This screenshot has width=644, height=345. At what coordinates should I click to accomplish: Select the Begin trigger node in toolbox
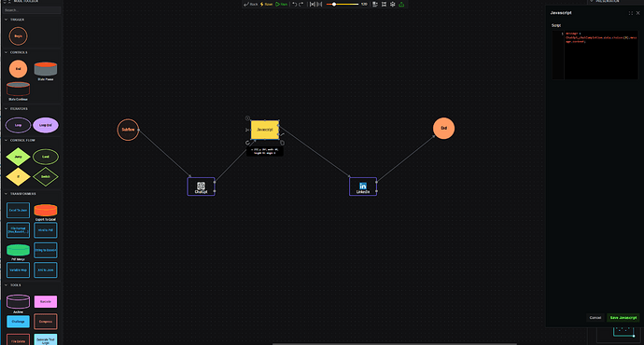[x=18, y=36]
